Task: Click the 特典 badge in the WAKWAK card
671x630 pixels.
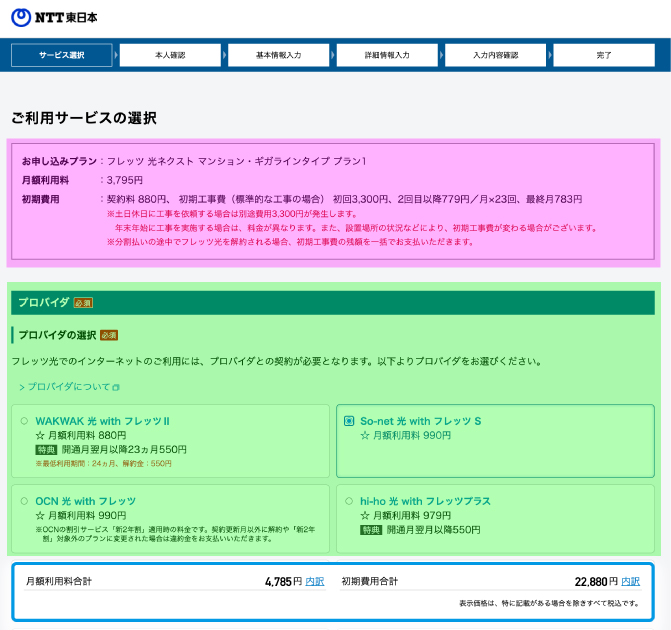Action: click(46, 450)
